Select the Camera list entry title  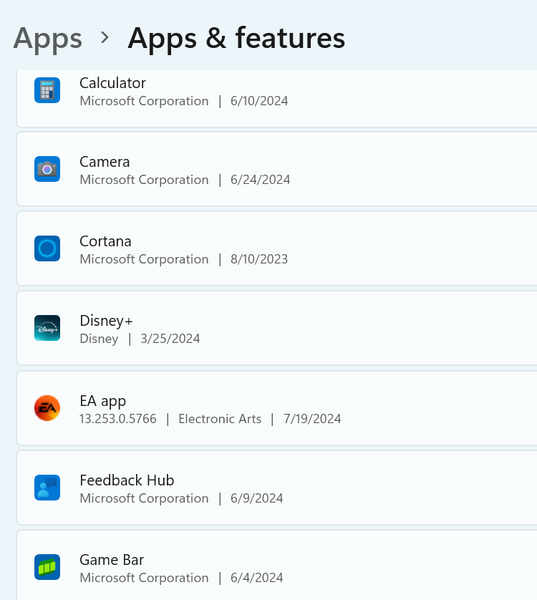click(x=104, y=162)
